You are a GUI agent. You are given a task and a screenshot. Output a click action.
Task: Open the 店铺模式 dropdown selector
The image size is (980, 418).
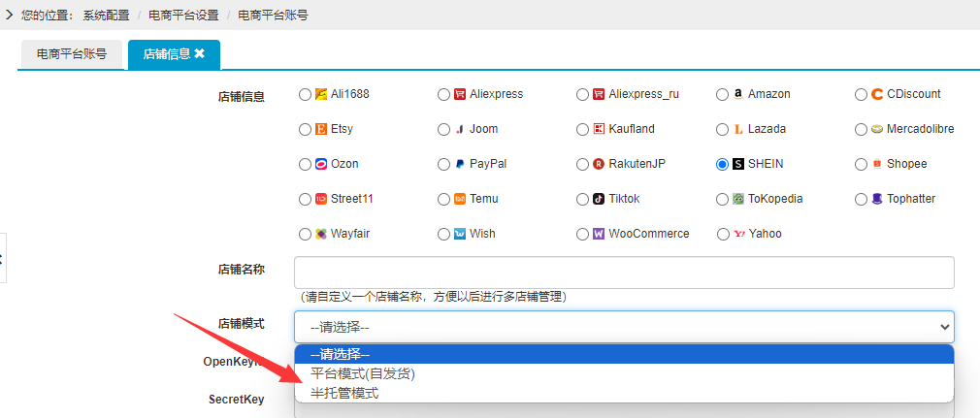click(624, 327)
